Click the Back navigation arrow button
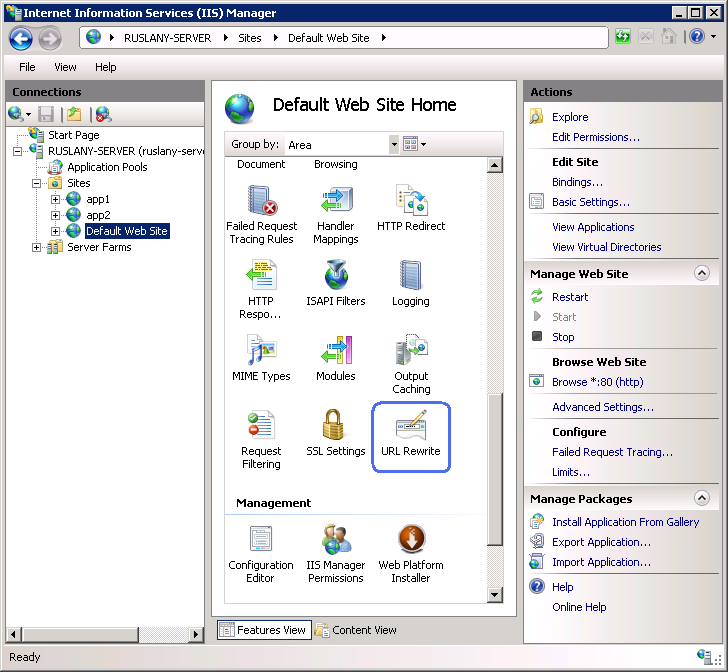 tap(21, 38)
